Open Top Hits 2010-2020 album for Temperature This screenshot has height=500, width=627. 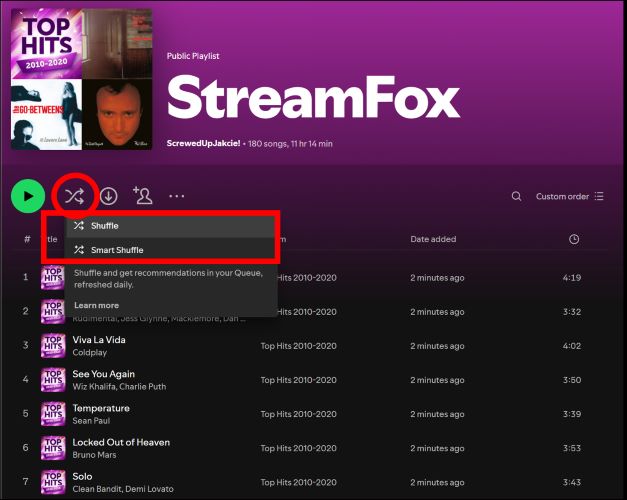(298, 414)
